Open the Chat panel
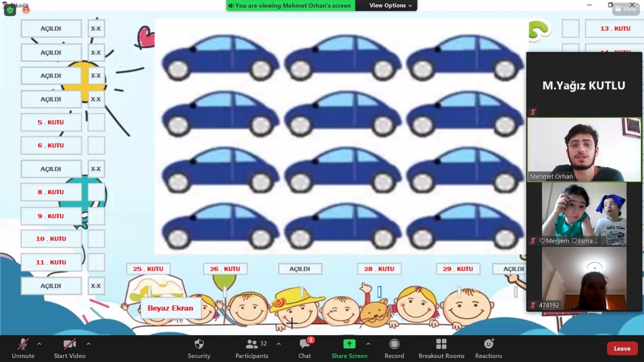The image size is (644, 362). pyautogui.click(x=305, y=348)
